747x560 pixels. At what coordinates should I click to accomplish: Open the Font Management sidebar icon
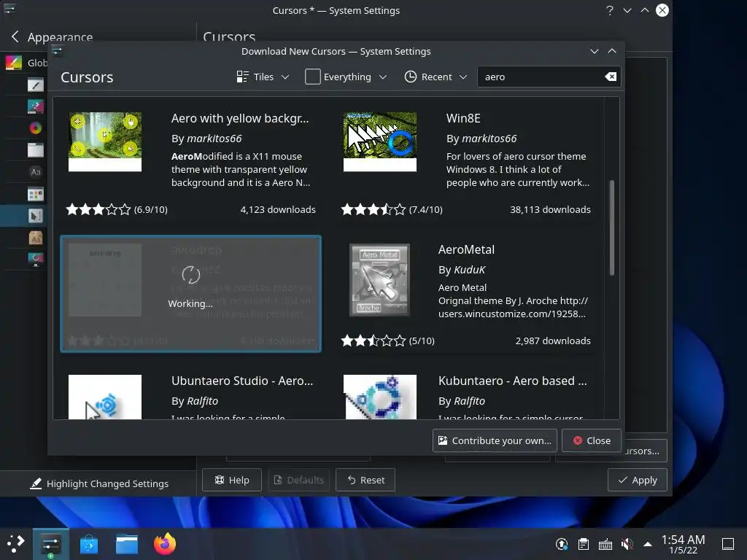35,238
